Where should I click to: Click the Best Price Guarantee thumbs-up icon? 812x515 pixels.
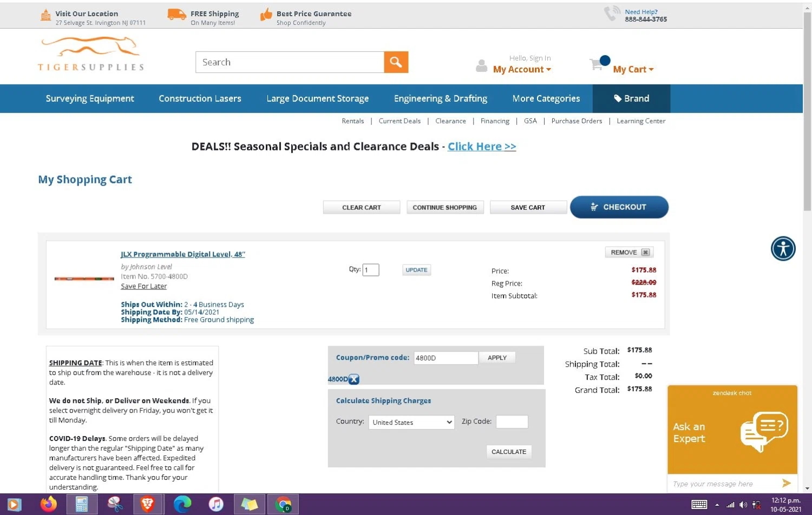266,15
